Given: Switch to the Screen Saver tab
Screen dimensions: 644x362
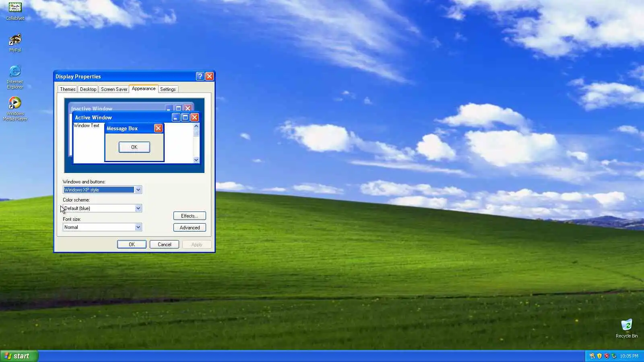Looking at the screenshot, I should click(114, 89).
